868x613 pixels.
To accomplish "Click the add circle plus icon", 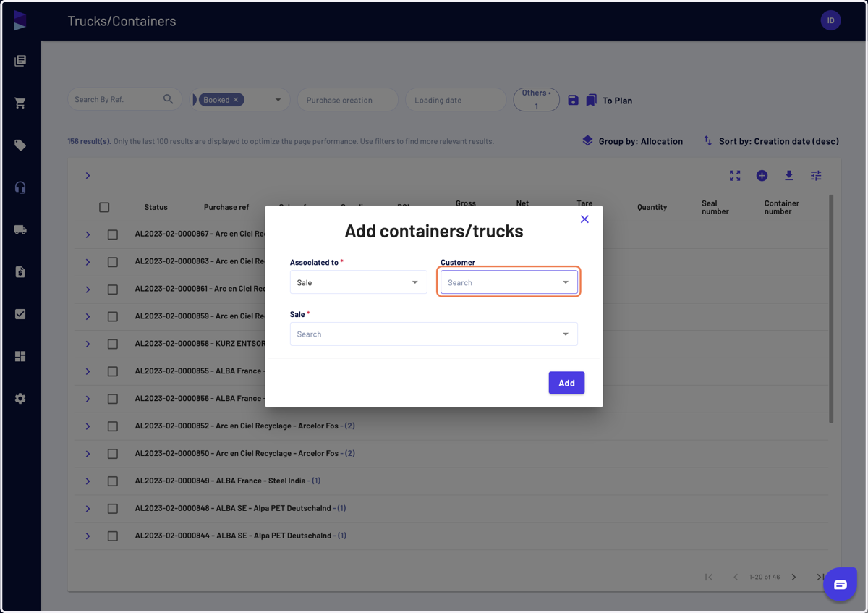I will pos(762,176).
